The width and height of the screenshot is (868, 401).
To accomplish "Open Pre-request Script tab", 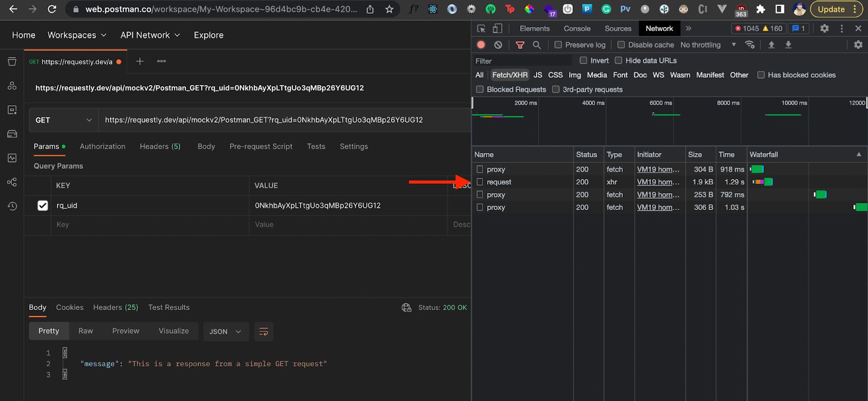I will click(261, 147).
